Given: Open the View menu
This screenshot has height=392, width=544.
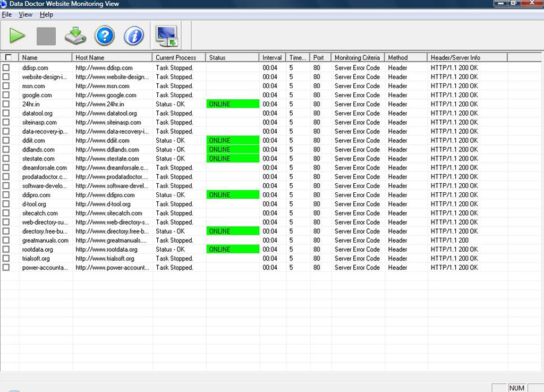Looking at the screenshot, I should point(25,14).
